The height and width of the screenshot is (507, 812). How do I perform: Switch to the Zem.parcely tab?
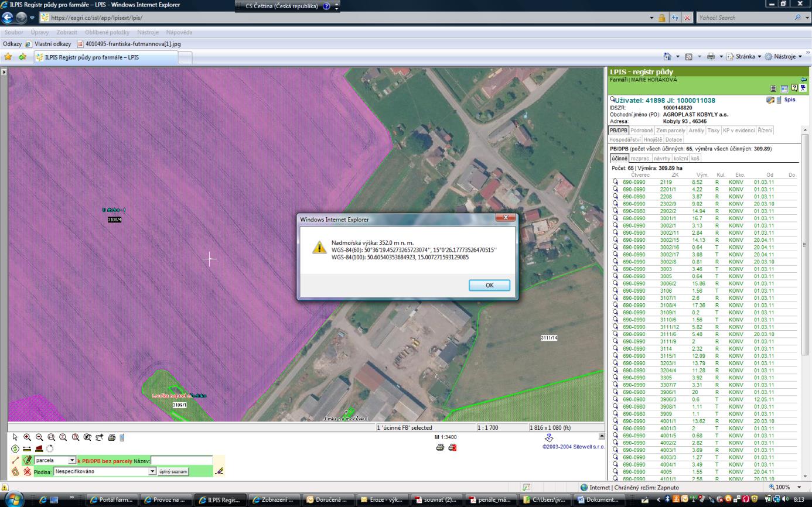point(671,131)
